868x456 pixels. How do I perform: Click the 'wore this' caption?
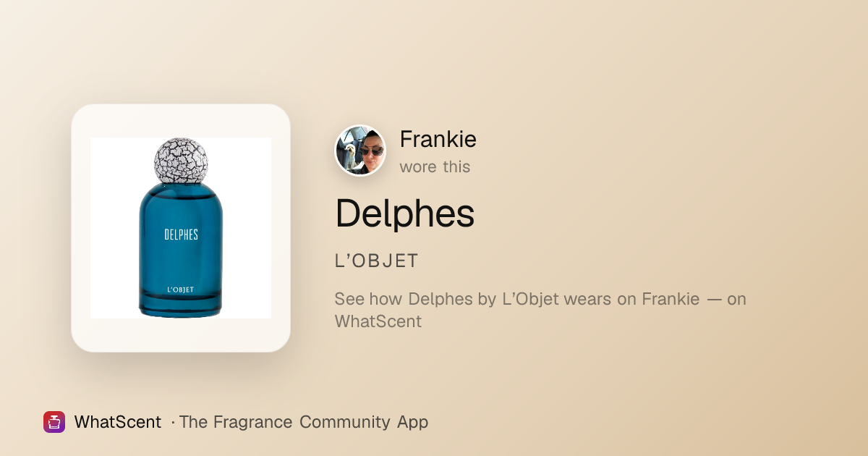435,166
